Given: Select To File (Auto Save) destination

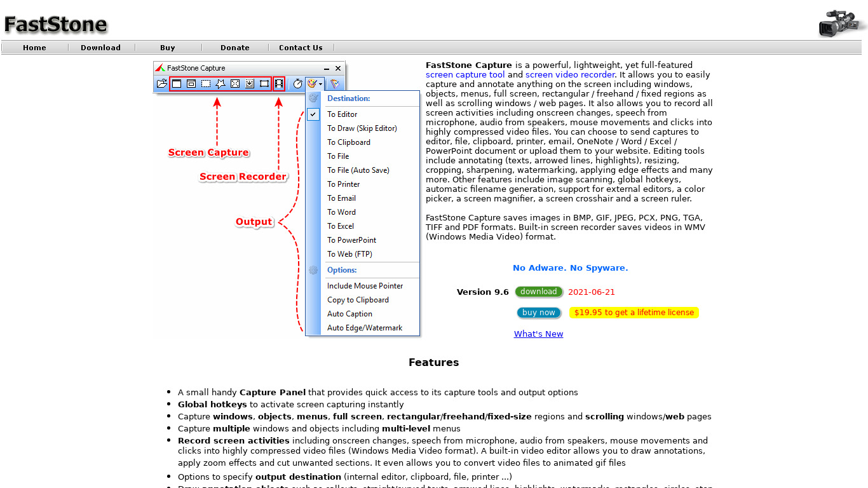Looking at the screenshot, I should tap(358, 170).
